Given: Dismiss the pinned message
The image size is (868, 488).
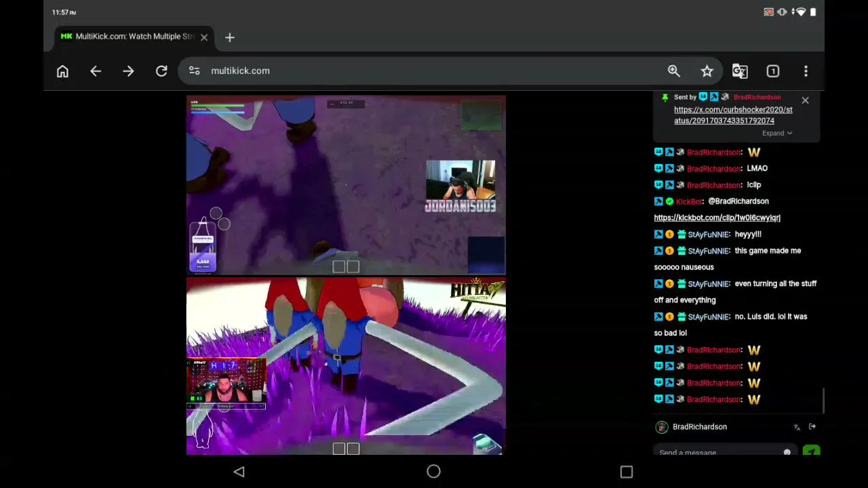Looking at the screenshot, I should coord(805,100).
